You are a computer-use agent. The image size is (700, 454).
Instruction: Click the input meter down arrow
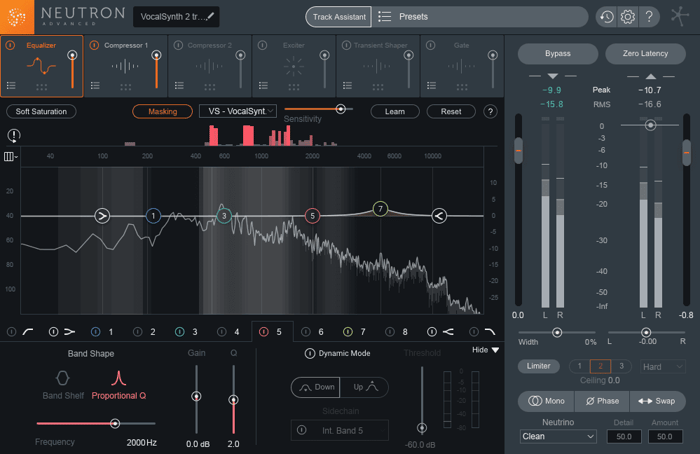[553, 76]
